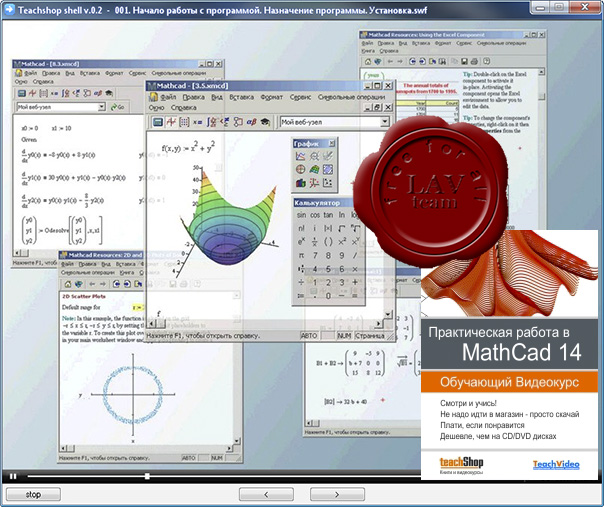Insert Polar plot from График palette
The height and width of the screenshot is (507, 604).
pos(300,170)
